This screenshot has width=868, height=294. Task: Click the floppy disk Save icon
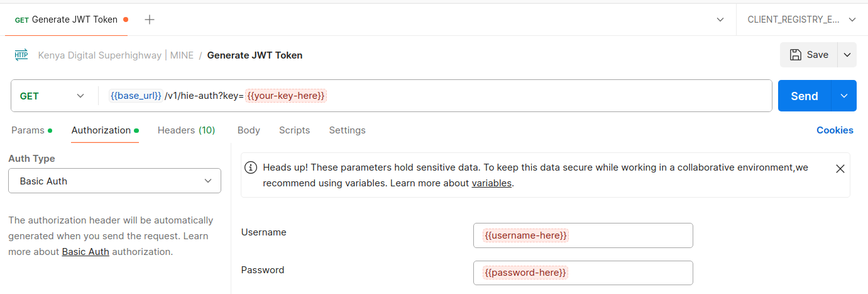(795, 55)
